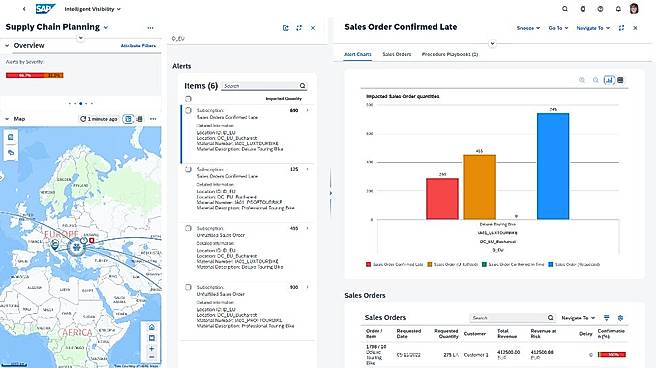656x368 pixels.
Task: Select the alert with quantity 690
Action: click(x=188, y=110)
